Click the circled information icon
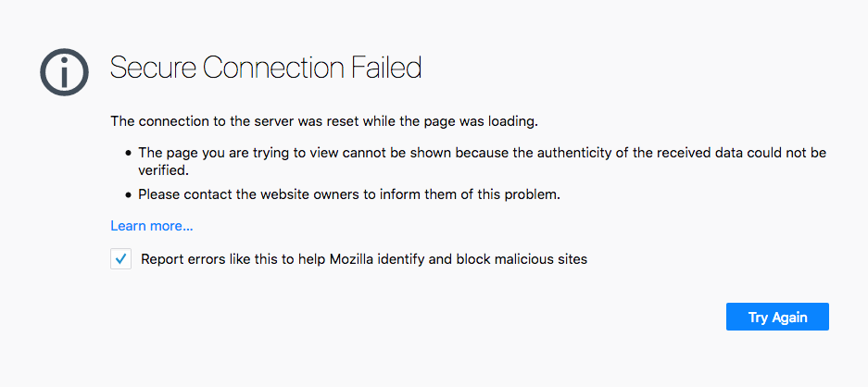868x387 pixels. (64, 72)
